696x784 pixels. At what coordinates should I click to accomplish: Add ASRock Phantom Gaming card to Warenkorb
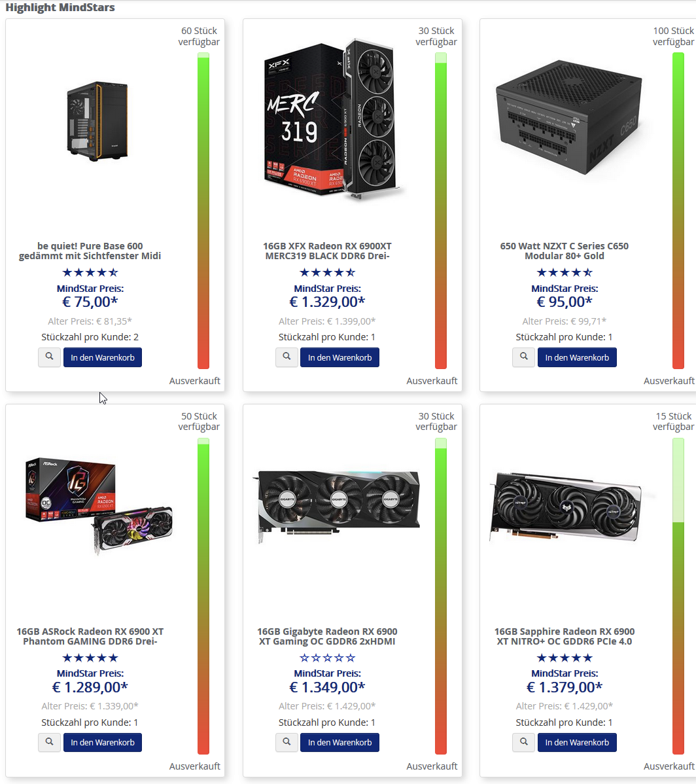point(103,743)
